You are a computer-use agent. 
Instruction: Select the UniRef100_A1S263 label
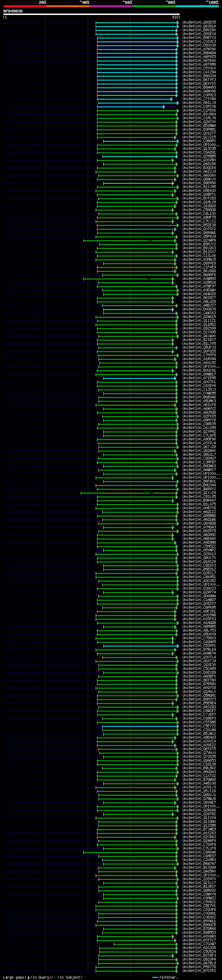coord(199,833)
